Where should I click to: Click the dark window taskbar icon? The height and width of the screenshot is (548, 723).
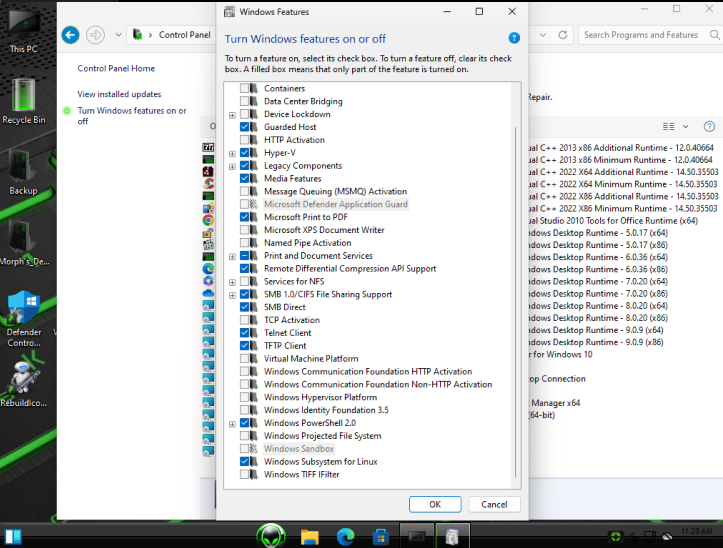click(416, 536)
